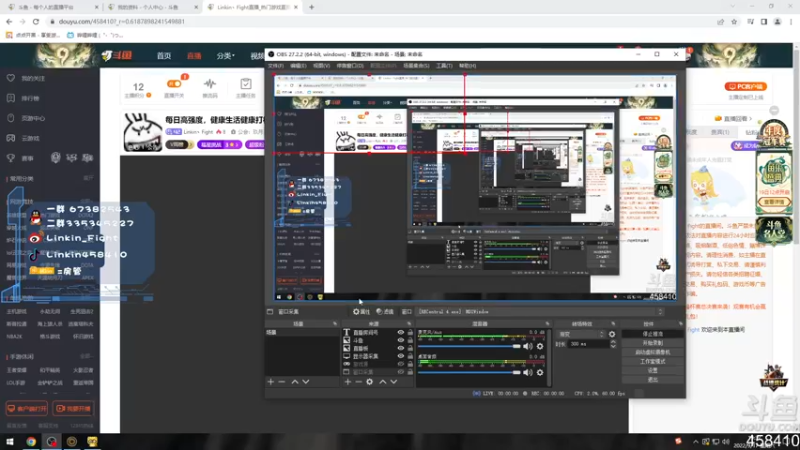Open 停靠窗口(D) menu in OBS

tap(350, 66)
